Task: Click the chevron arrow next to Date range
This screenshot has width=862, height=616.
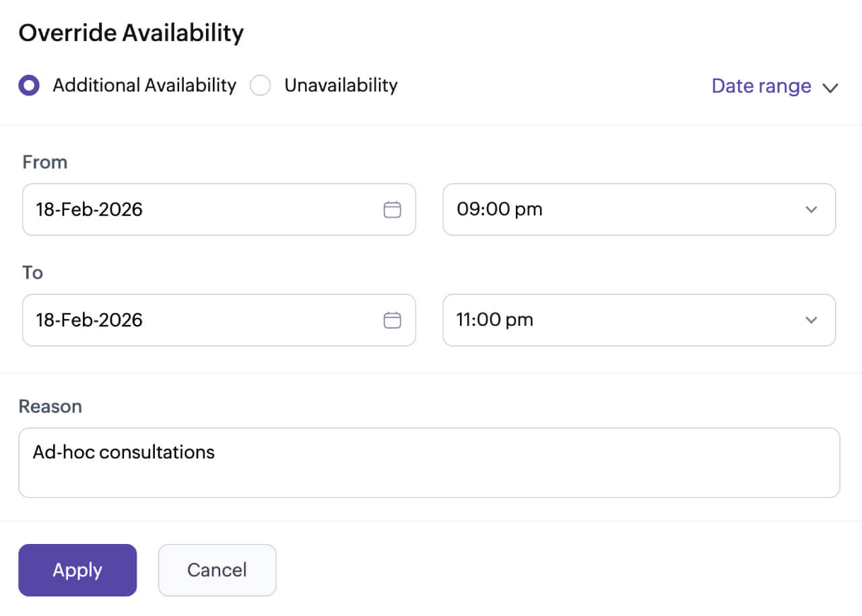Action: 830,88
